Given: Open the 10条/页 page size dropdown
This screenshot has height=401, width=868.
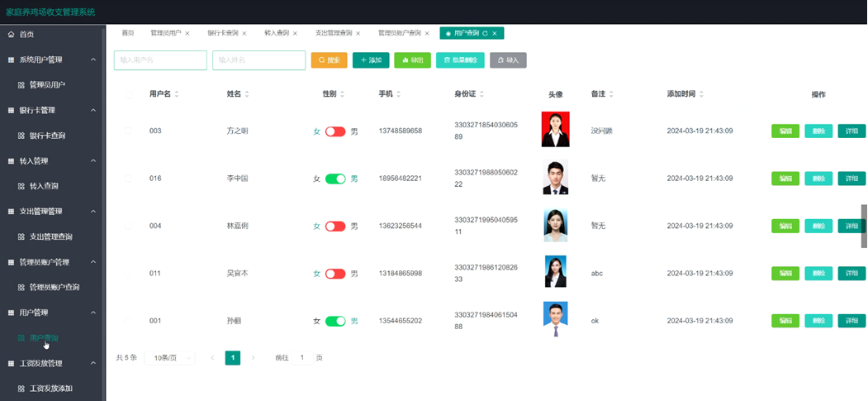Looking at the screenshot, I should (170, 358).
